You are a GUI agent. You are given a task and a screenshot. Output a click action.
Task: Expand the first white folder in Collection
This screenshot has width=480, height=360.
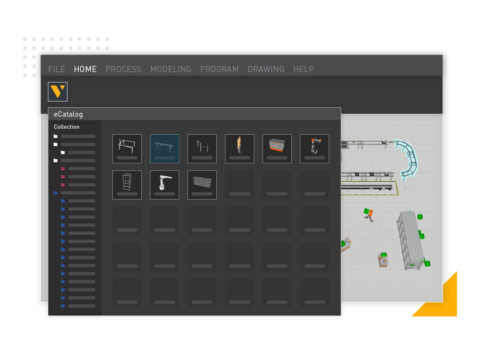click(x=56, y=136)
